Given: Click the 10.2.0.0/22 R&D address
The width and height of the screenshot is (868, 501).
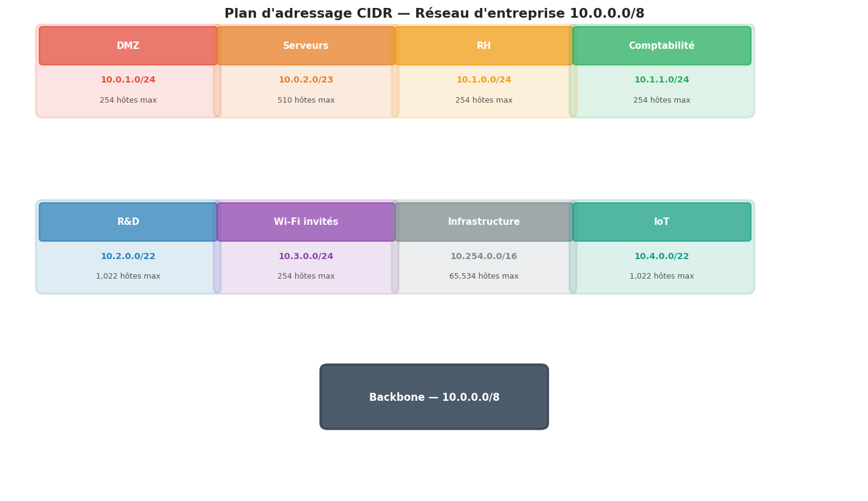Looking at the screenshot, I should pos(128,257).
